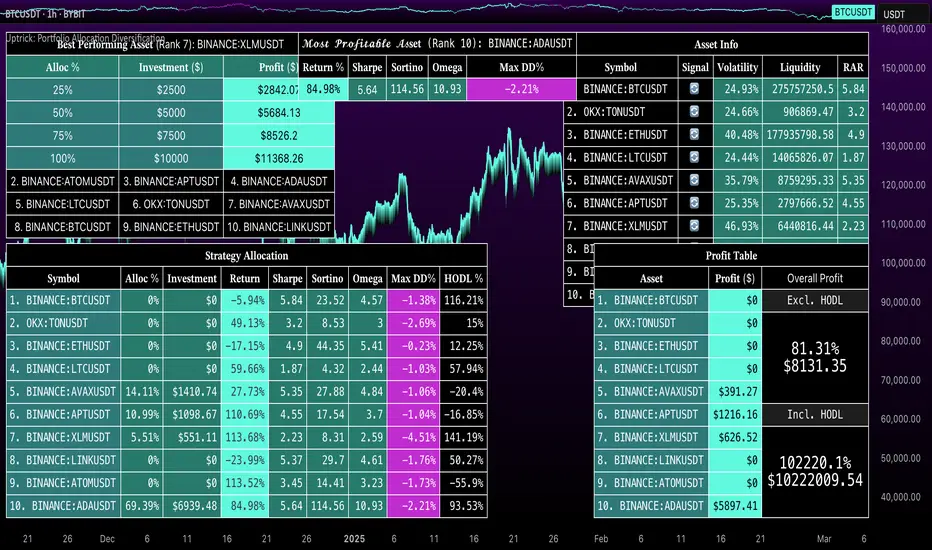This screenshot has height=550, width=932.
Task: Click the $7500 investment cell
Action: coord(171,136)
